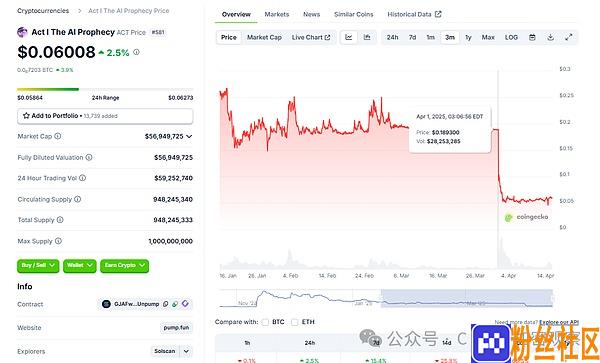Image resolution: width=600 pixels, height=363 pixels.
Task: Open the Live Chart link
Action: [x=311, y=37]
